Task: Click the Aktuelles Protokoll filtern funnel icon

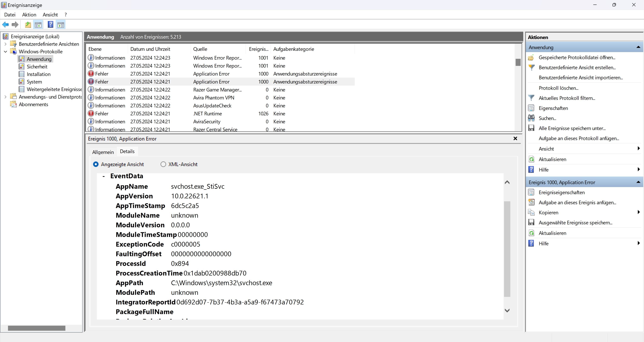Action: pos(531,98)
